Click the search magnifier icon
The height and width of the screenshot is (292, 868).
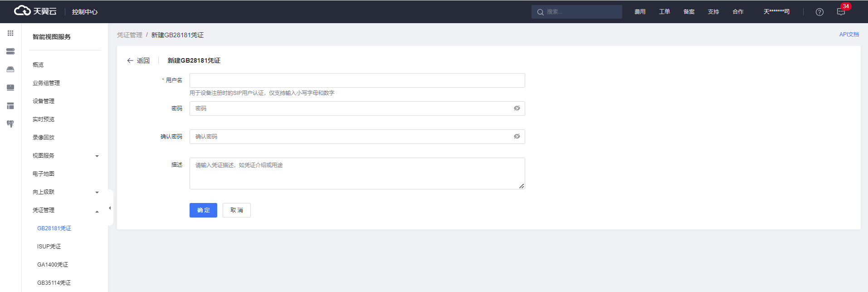click(x=540, y=12)
